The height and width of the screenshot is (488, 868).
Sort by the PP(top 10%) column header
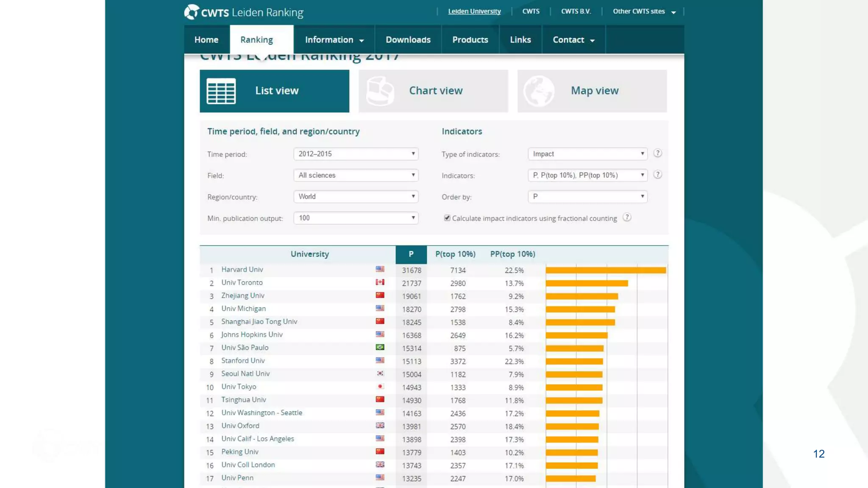pyautogui.click(x=512, y=254)
